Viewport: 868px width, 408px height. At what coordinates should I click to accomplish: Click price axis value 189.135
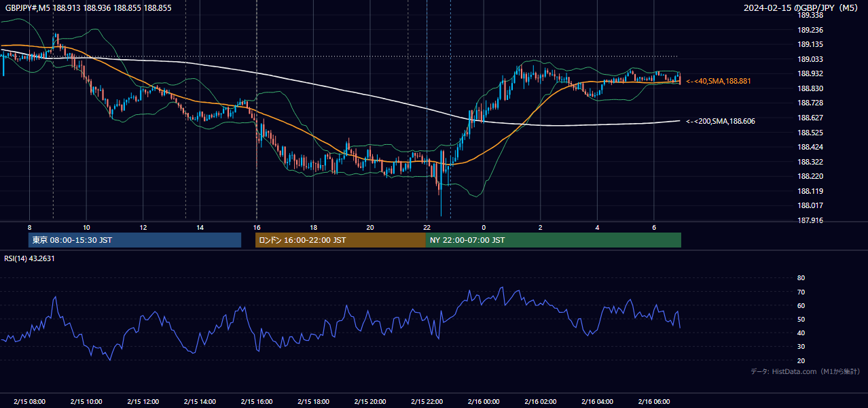coord(810,45)
